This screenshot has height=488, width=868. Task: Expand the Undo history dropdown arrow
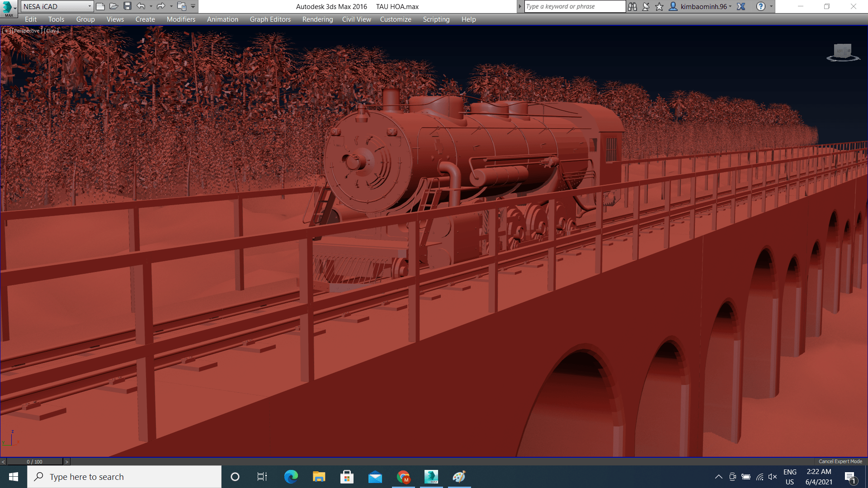click(151, 6)
